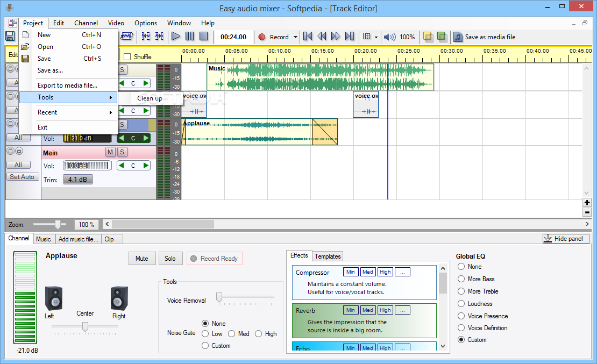This screenshot has width=597, height=364.
Task: Click the Left speaker icon in the Channel panel
Action: (54, 298)
